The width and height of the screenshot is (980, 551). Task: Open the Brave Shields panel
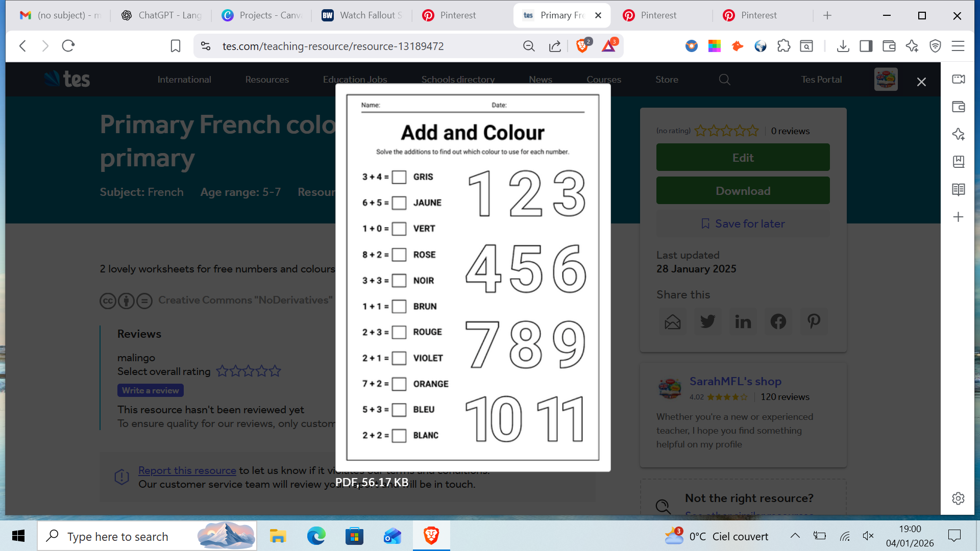581,46
